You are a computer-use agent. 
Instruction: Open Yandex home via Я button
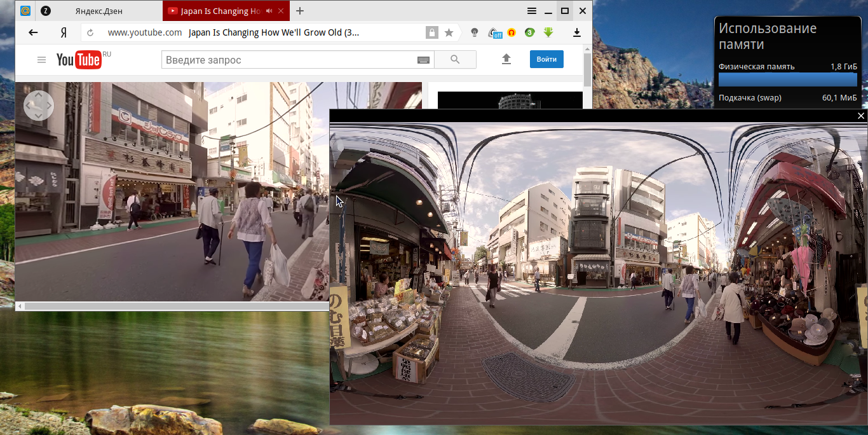pos(64,32)
